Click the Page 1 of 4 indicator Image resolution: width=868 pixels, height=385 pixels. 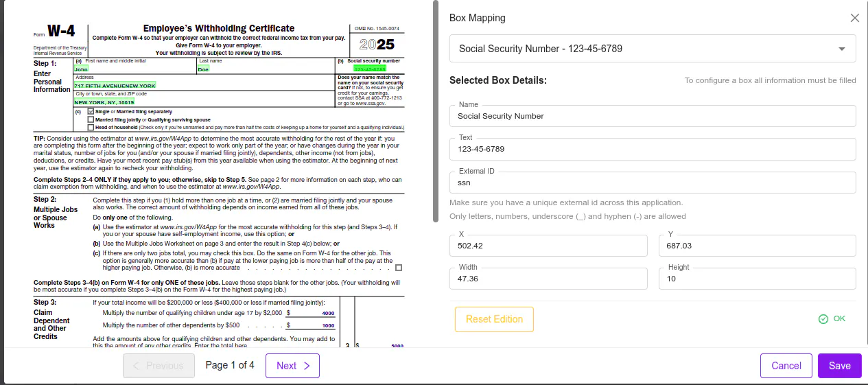tap(230, 365)
